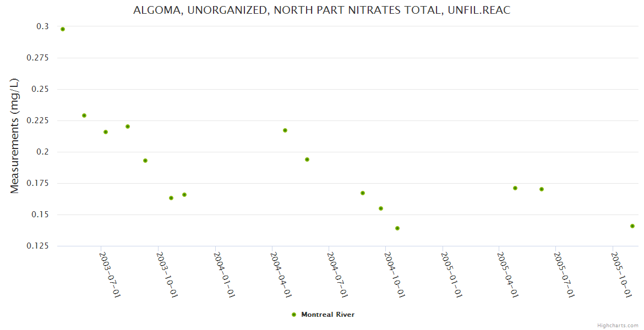The image size is (644, 330).
Task: Select the 0.166 point before 2004-01-01
Action: pos(184,195)
